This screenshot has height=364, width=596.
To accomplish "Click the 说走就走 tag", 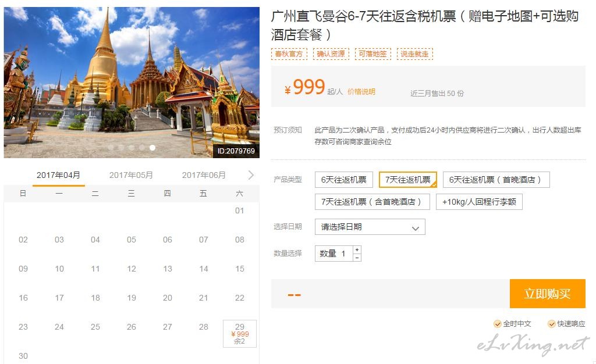I will pos(414,54).
